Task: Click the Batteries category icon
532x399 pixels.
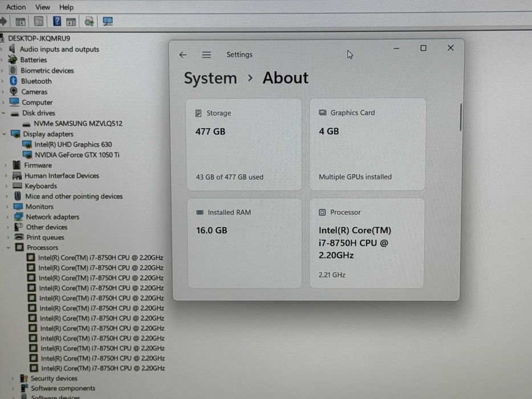Action: coord(13,60)
